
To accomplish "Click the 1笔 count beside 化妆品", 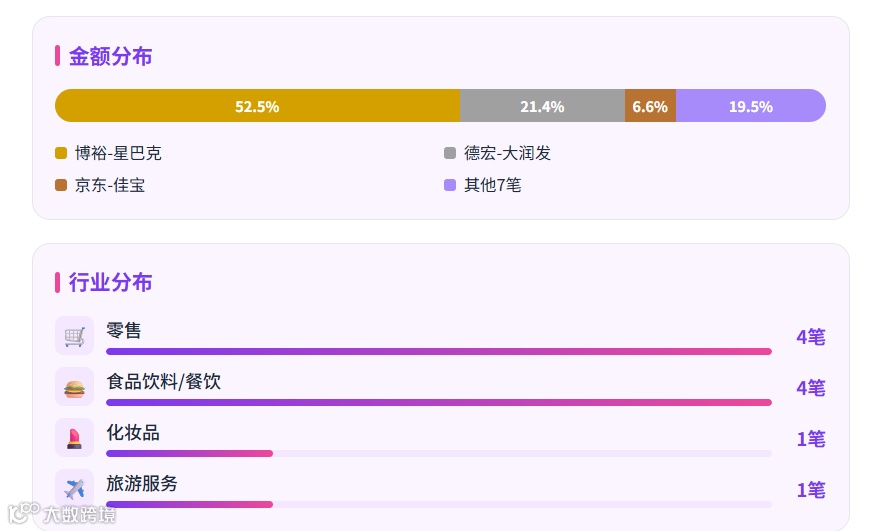I will click(811, 439).
